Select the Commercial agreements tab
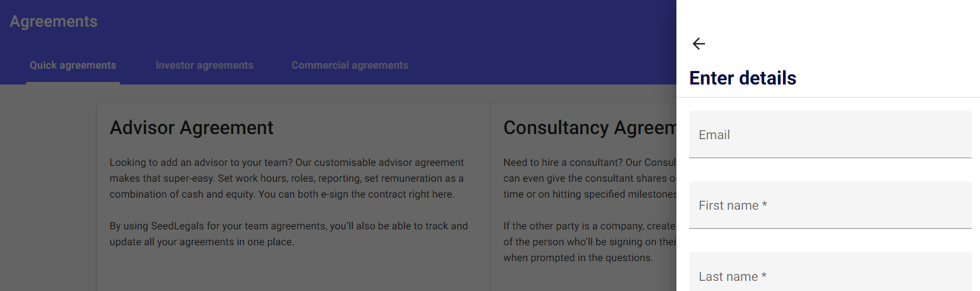The width and height of the screenshot is (980, 291). (x=350, y=65)
